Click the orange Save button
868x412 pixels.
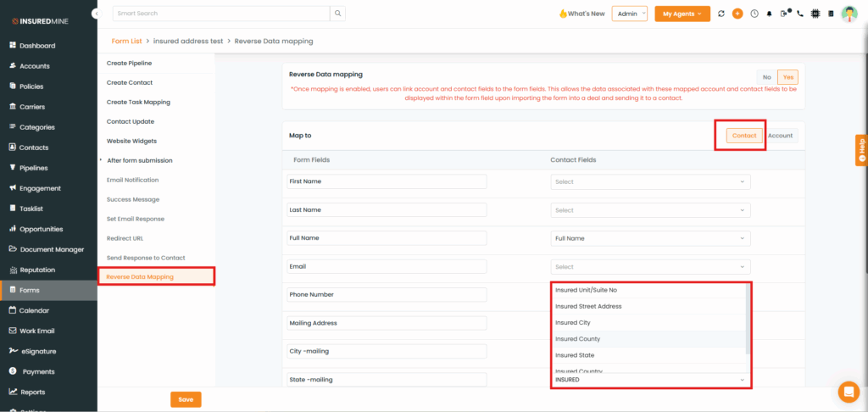tap(186, 399)
